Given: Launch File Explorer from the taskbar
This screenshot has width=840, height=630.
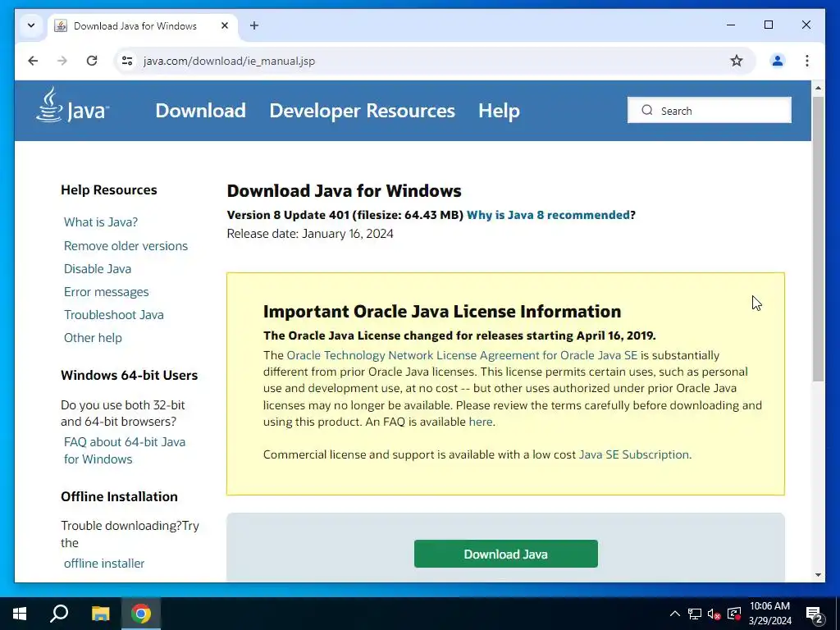Looking at the screenshot, I should click(100, 614).
